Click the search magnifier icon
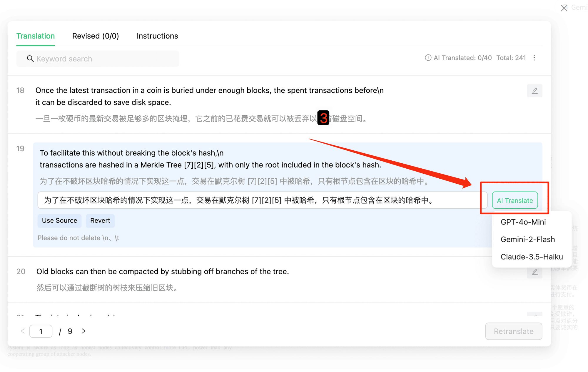This screenshot has width=588, height=372. (x=30, y=59)
